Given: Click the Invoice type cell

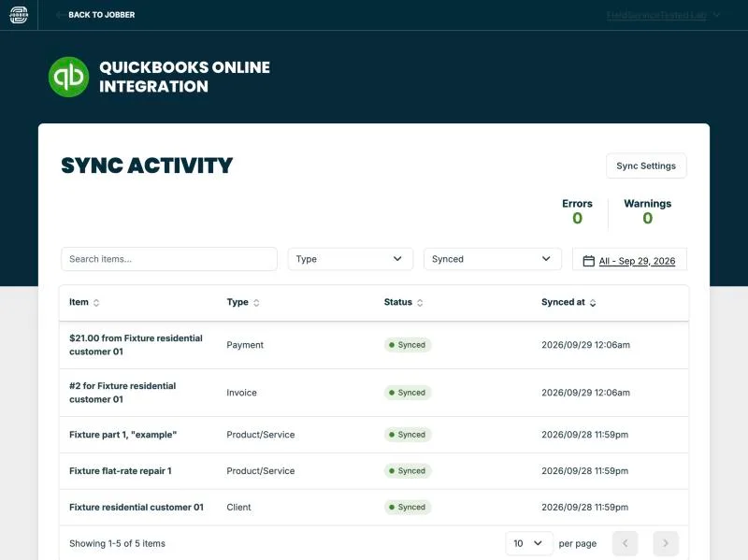Looking at the screenshot, I should point(241,393).
